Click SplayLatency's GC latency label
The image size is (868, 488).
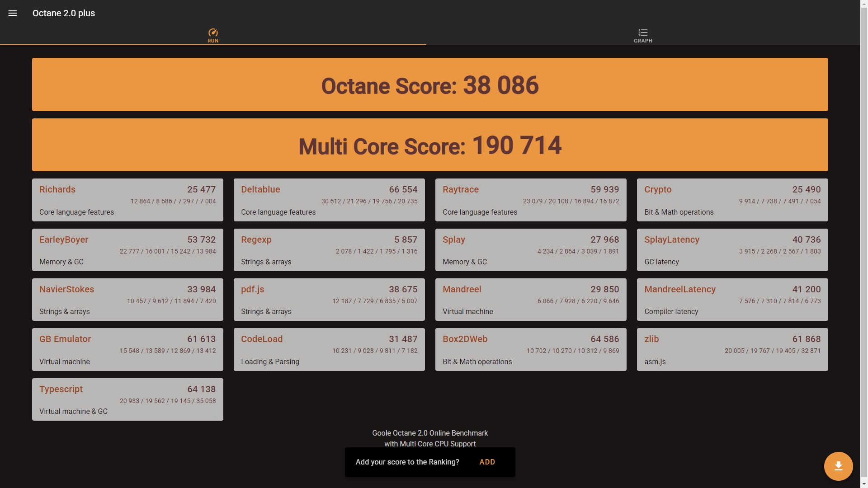[x=661, y=262]
